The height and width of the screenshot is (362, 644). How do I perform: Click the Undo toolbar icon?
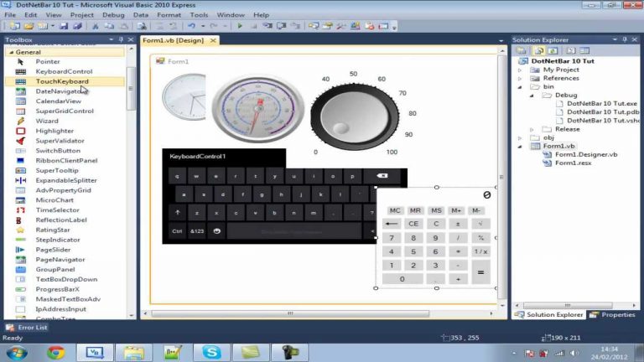191,26
